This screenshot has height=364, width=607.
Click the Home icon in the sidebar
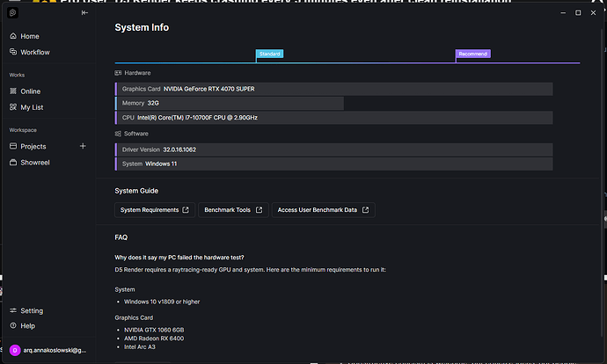pos(13,36)
